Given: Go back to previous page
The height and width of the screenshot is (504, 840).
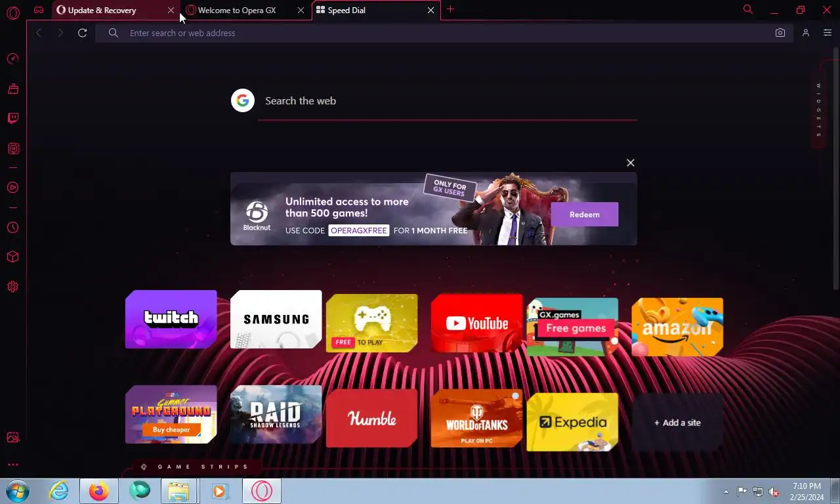Looking at the screenshot, I should click(39, 33).
